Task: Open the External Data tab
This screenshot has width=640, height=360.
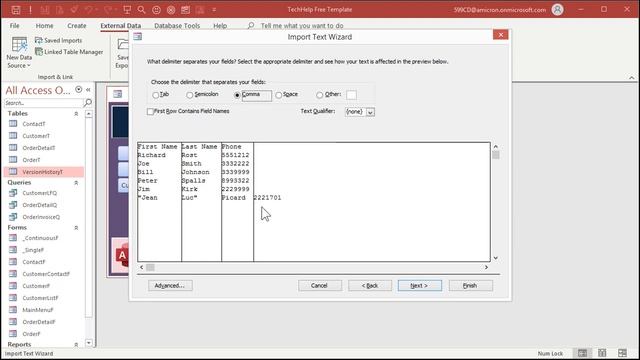Action: coord(121,26)
